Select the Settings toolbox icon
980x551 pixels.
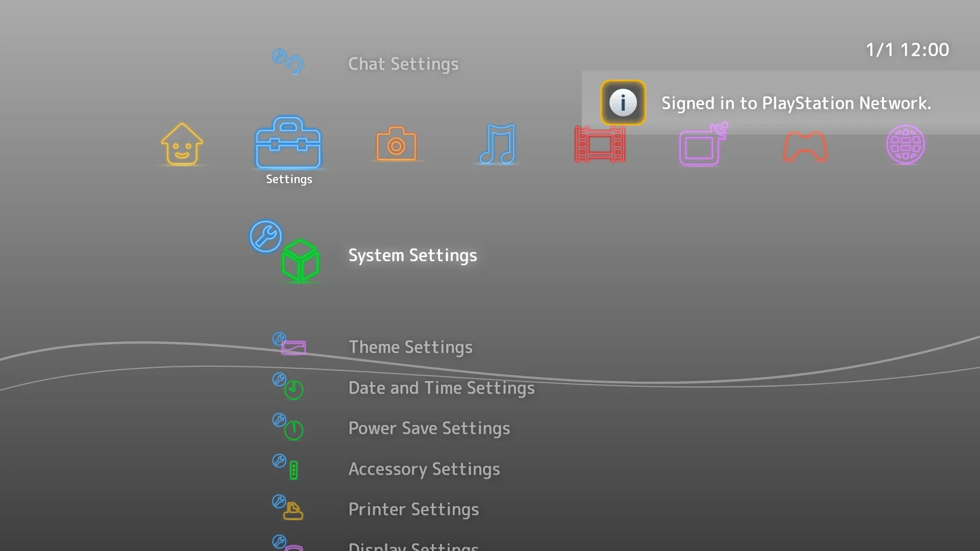pos(288,143)
